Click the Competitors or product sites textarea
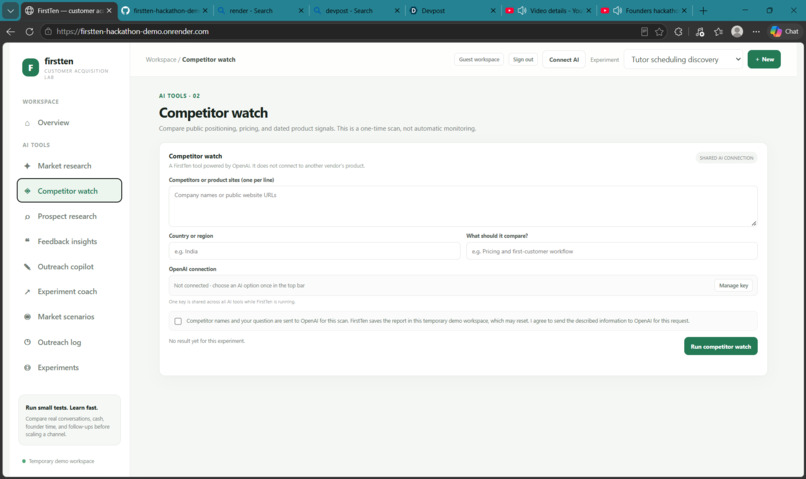This screenshot has height=479, width=806. 463,206
